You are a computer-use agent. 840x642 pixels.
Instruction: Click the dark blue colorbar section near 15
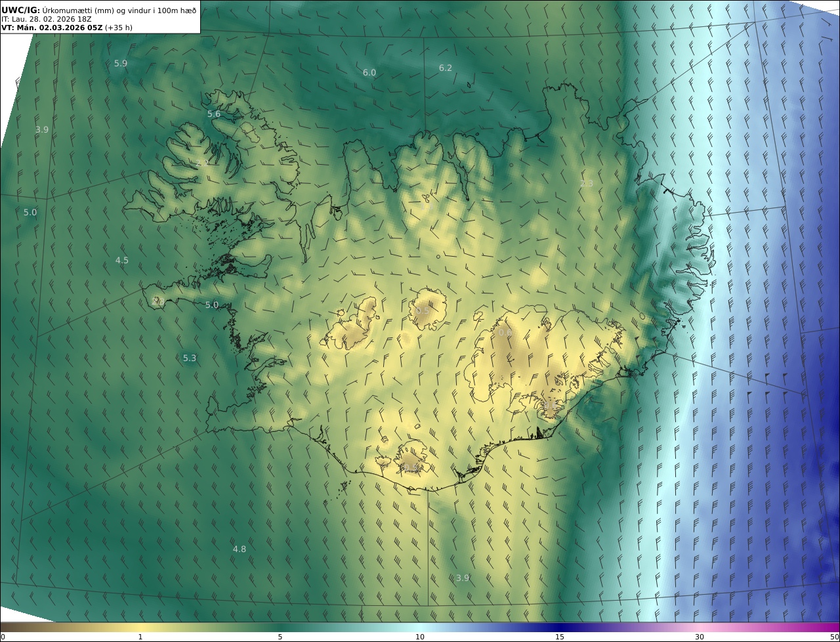point(560,627)
